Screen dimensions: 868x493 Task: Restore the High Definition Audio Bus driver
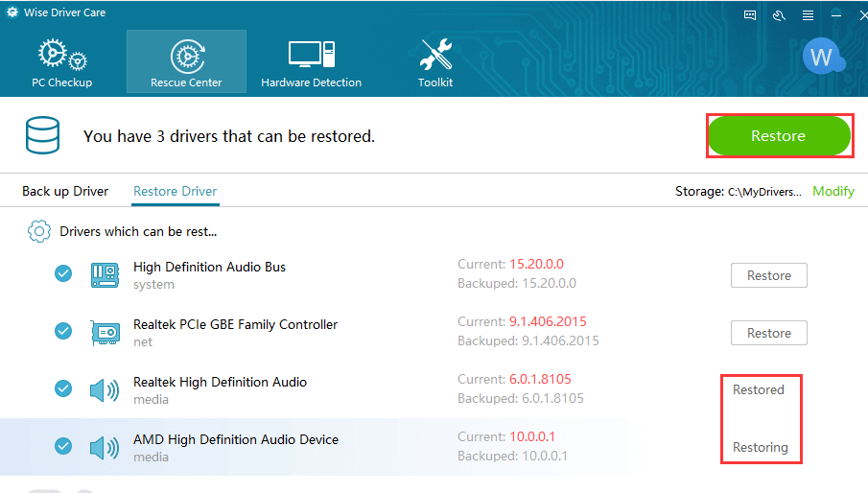click(769, 275)
